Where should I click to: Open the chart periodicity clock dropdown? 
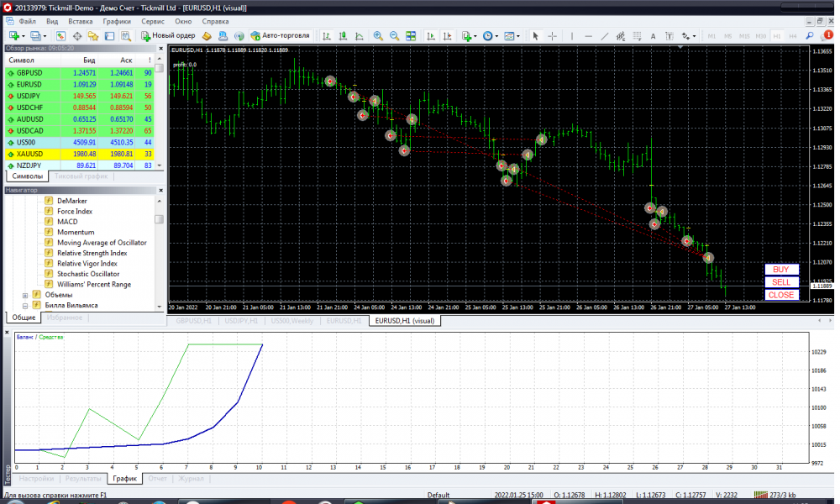490,36
